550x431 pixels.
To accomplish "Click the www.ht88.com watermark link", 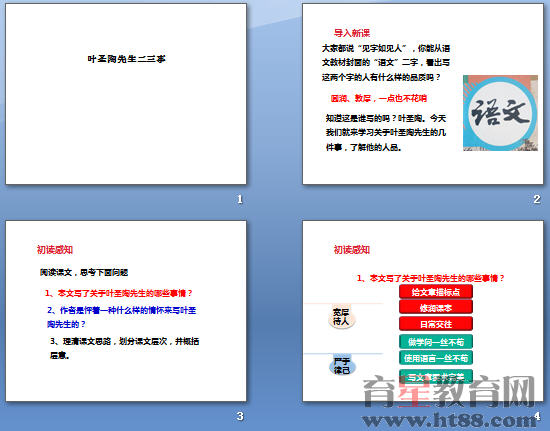I will click(450, 419).
